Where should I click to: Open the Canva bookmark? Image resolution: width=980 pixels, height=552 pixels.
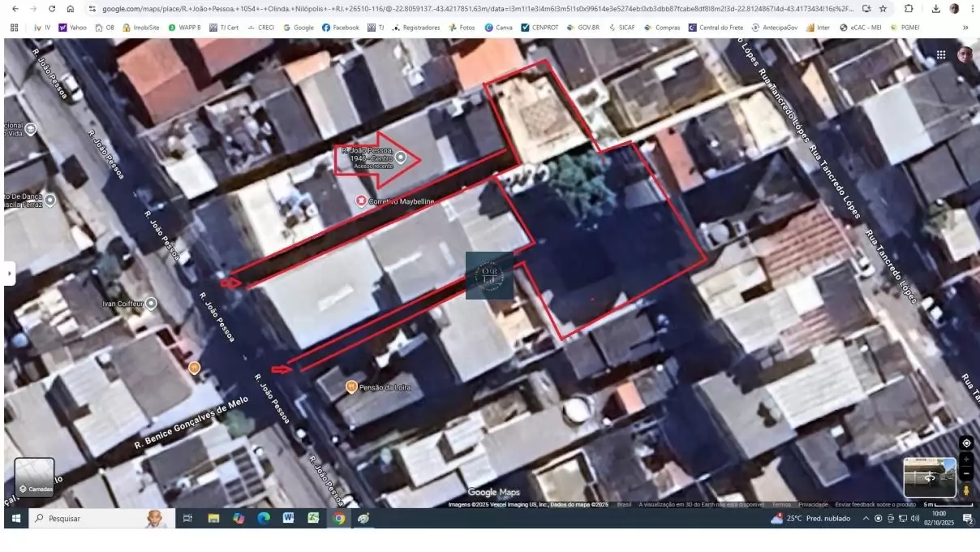(x=498, y=28)
